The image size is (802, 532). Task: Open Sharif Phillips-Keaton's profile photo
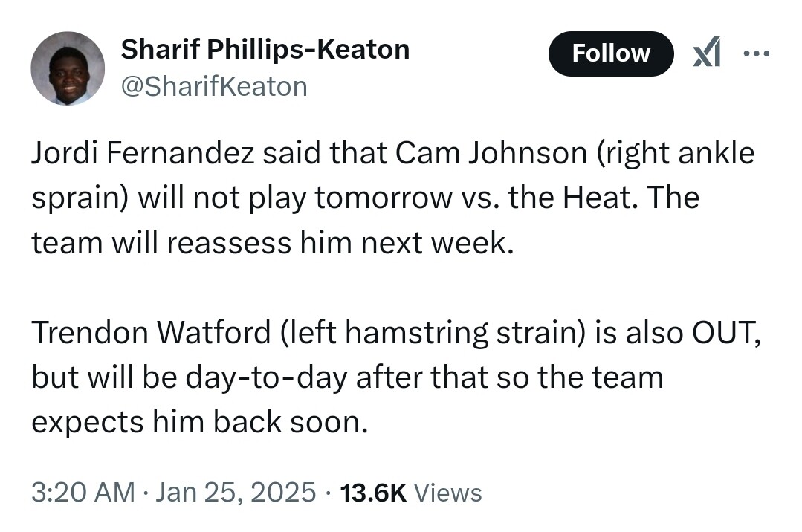[x=68, y=68]
